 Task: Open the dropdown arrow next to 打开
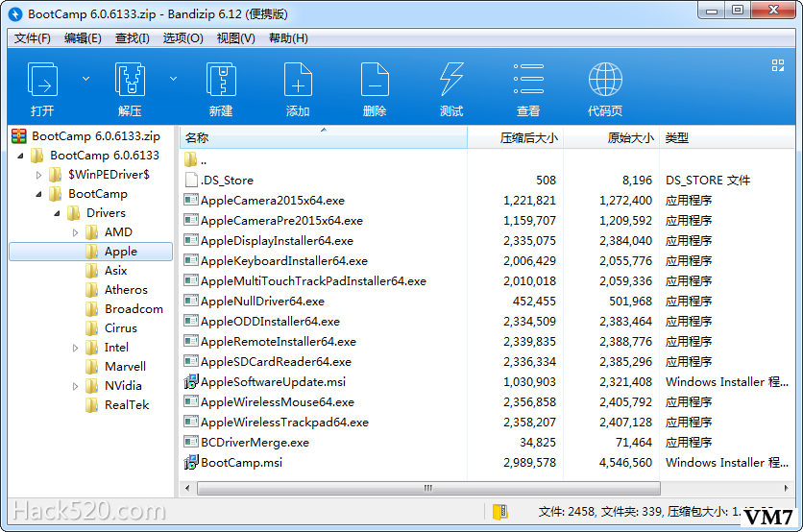(86, 79)
